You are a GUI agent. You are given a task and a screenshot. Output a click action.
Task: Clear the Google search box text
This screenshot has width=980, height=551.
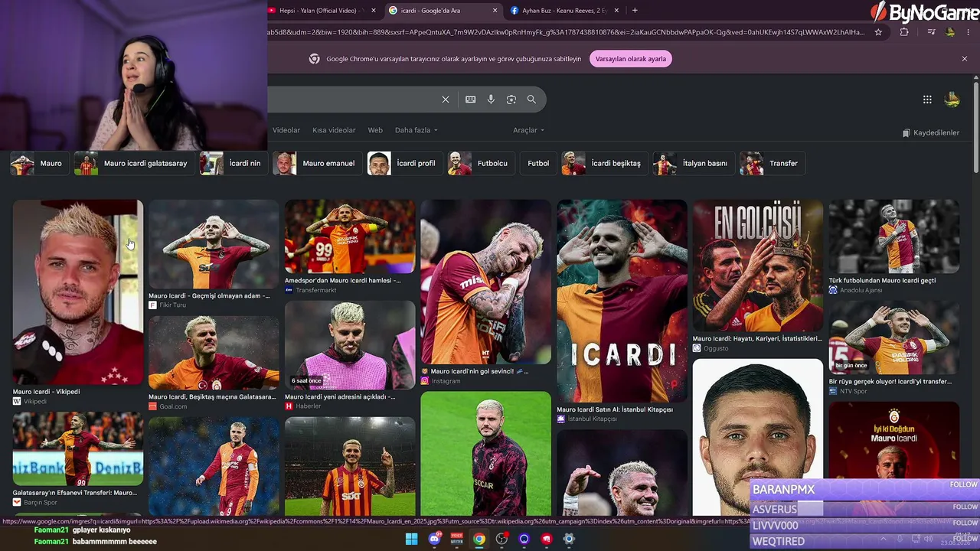click(446, 99)
